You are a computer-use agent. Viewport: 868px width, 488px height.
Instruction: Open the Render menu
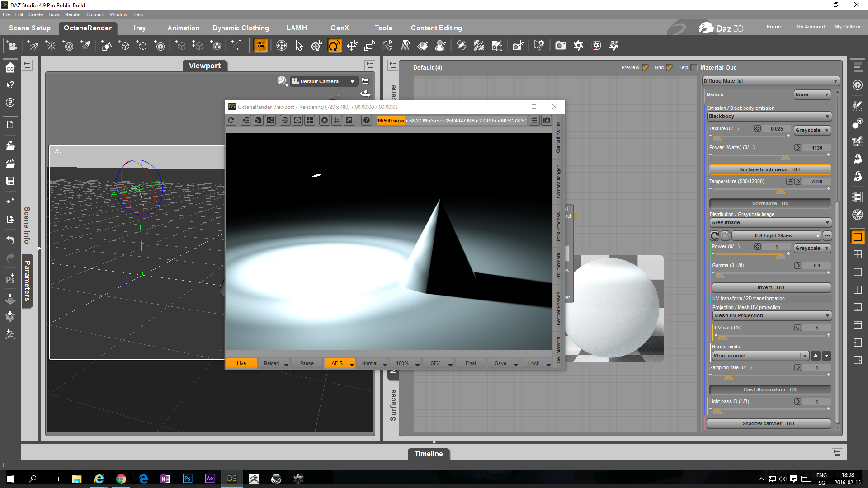pos(72,14)
